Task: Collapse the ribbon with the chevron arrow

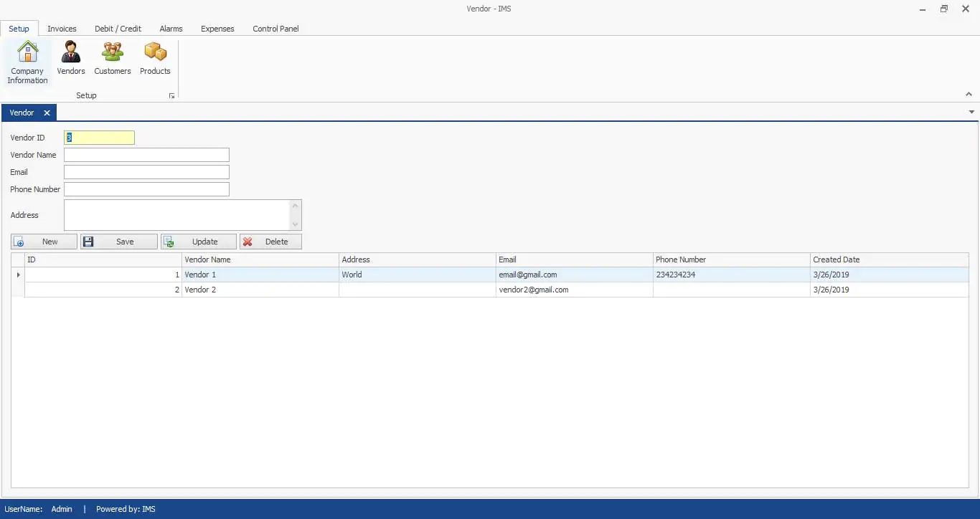Action: click(969, 95)
